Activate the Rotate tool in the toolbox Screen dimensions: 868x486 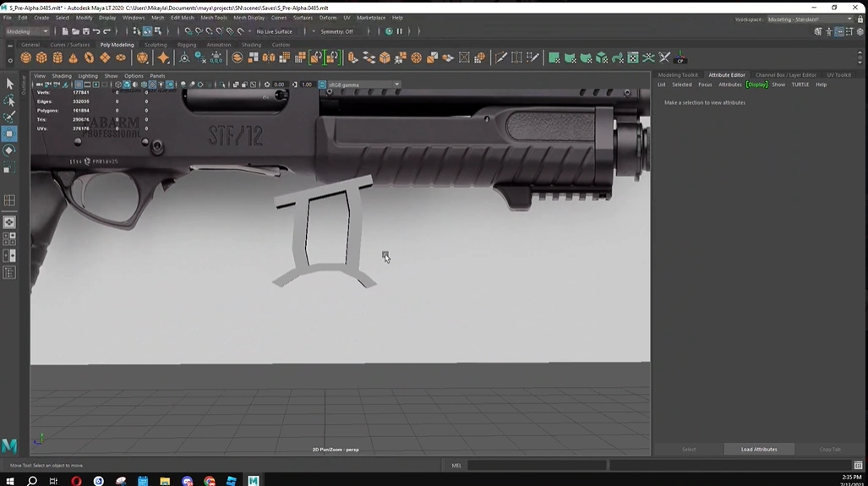click(10, 150)
